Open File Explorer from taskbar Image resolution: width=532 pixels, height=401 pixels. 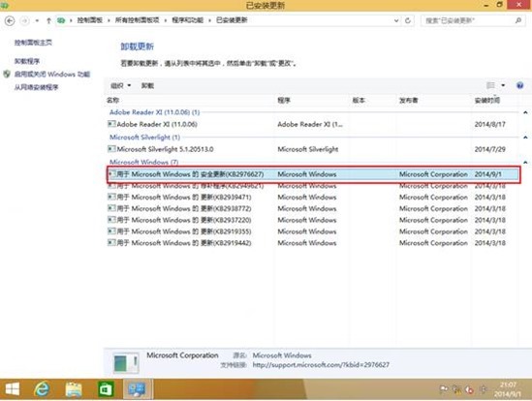tap(74, 389)
